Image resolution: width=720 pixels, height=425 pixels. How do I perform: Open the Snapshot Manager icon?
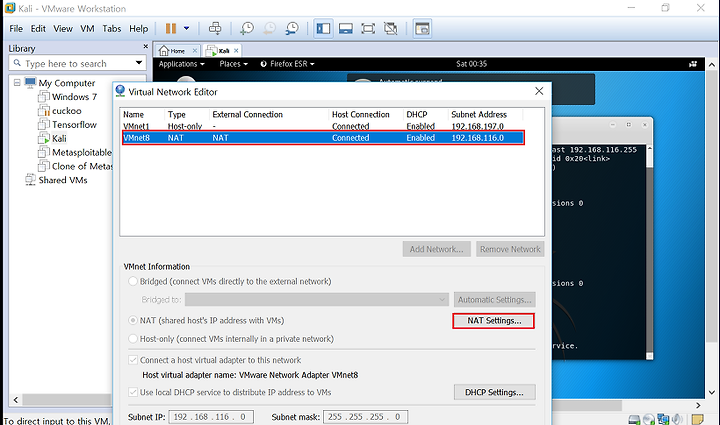click(x=292, y=28)
